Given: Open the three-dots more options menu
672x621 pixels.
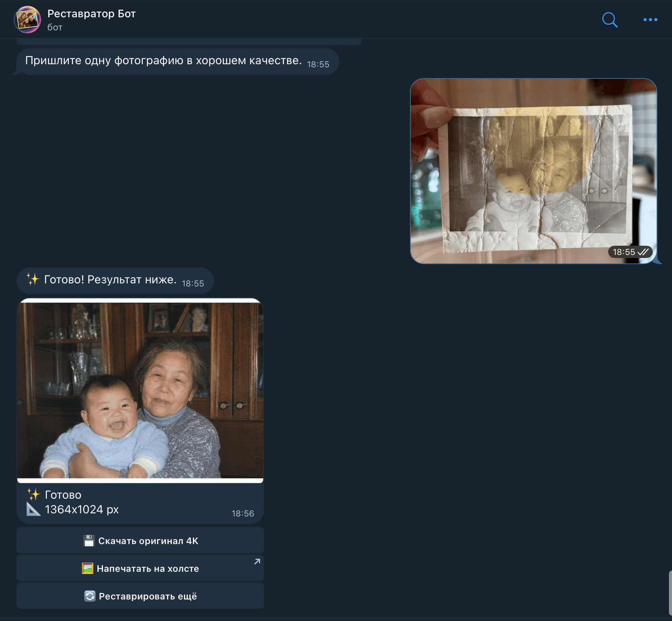Looking at the screenshot, I should click(x=650, y=20).
